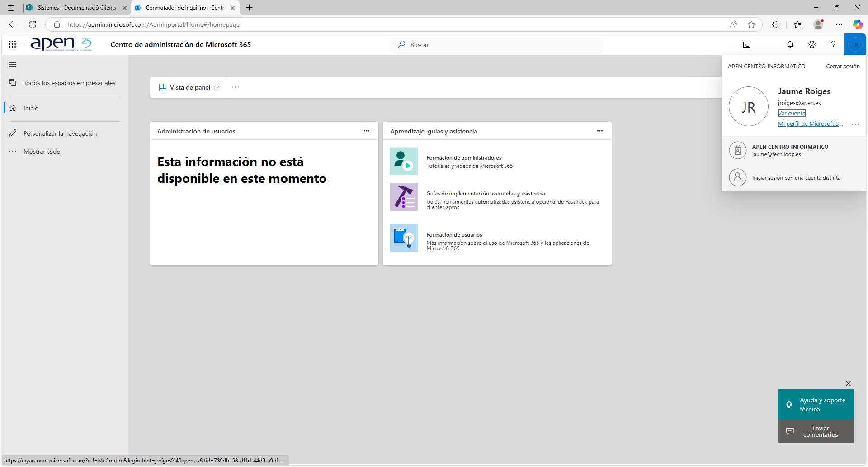Screen dimensions: 868x467
Task: Open more options ellipsis in account panel
Action: click(855, 124)
